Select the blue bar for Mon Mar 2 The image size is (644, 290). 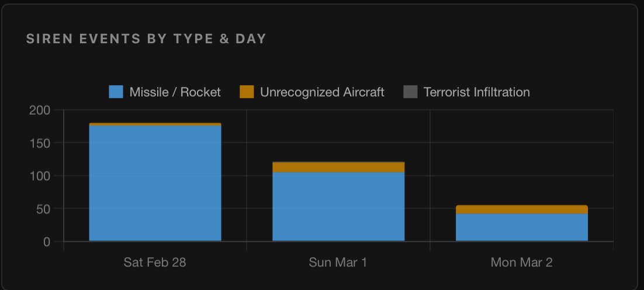tap(522, 227)
